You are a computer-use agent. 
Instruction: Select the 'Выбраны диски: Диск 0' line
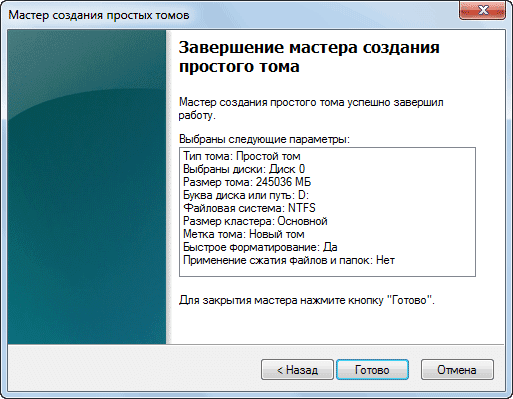point(244,169)
